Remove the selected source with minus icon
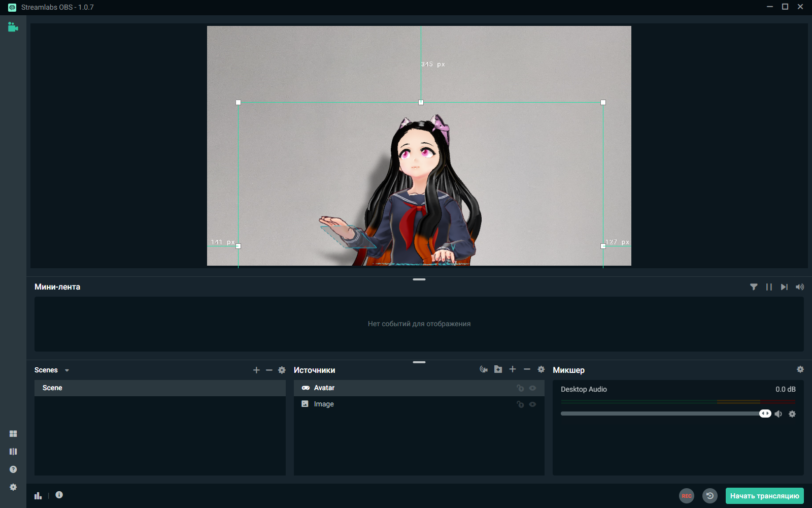The width and height of the screenshot is (812, 508). coord(527,369)
